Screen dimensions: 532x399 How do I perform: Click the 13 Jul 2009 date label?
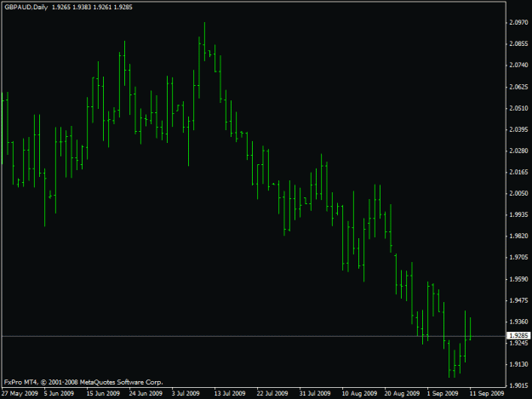[230, 393]
